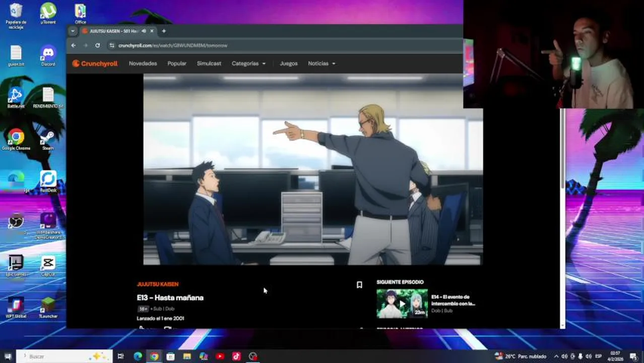Open TikTok from the taskbar

pyautogui.click(x=236, y=356)
